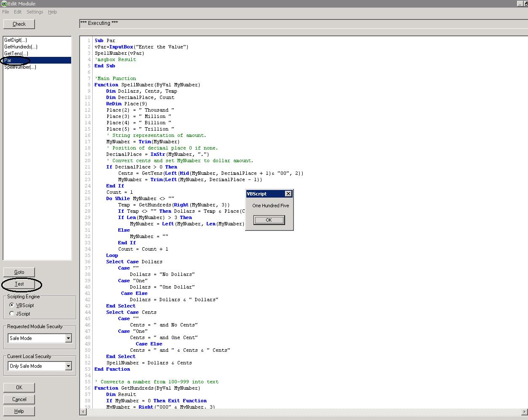The width and height of the screenshot is (528, 420).
Task: Open the Settings menu
Action: coord(35,12)
